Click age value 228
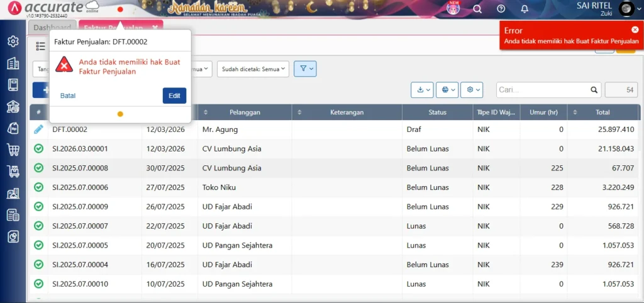 pos(557,187)
